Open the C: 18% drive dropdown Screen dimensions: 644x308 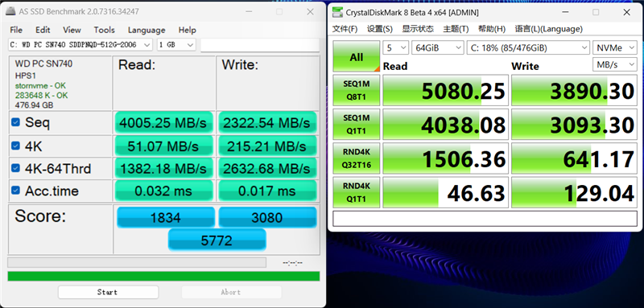click(529, 48)
